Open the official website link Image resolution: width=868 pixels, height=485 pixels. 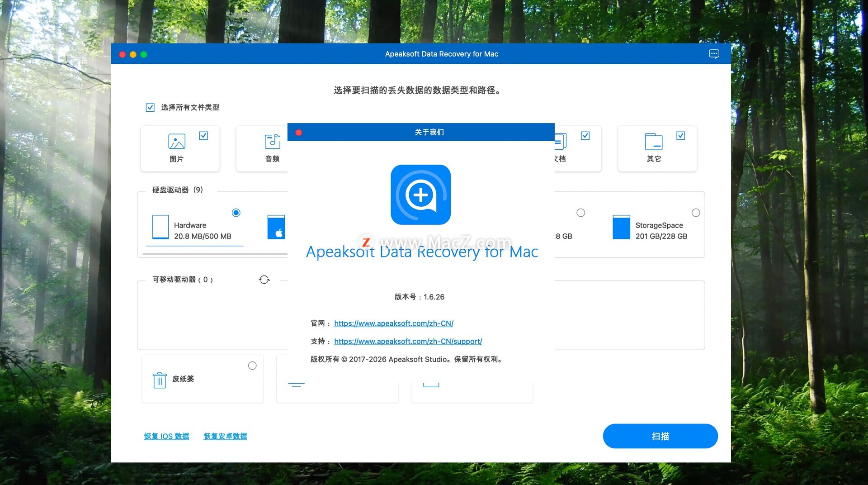393,323
